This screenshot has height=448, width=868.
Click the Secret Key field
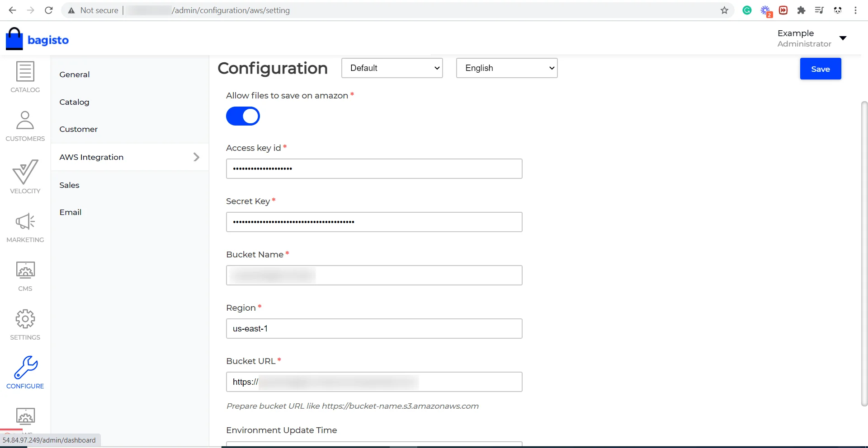click(x=374, y=222)
